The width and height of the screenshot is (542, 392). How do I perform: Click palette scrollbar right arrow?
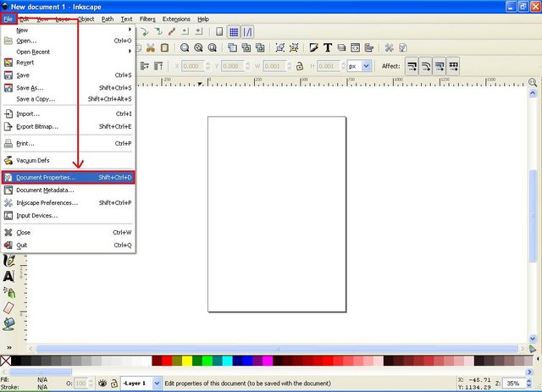(x=529, y=372)
